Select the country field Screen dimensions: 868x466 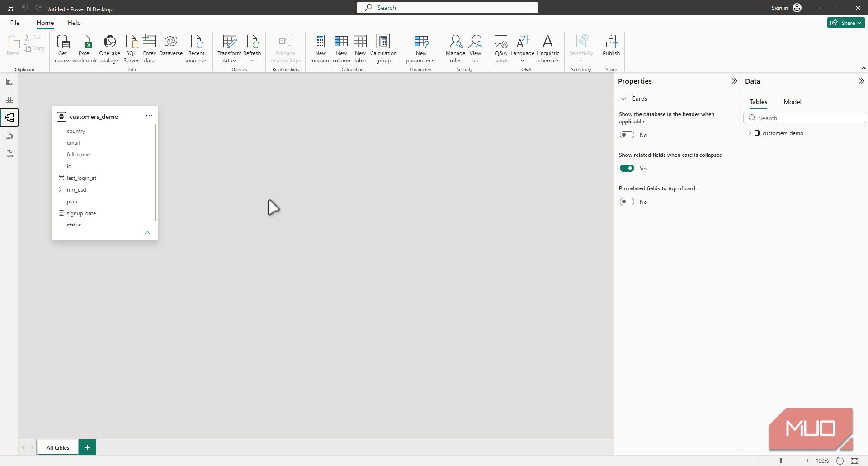pos(76,131)
